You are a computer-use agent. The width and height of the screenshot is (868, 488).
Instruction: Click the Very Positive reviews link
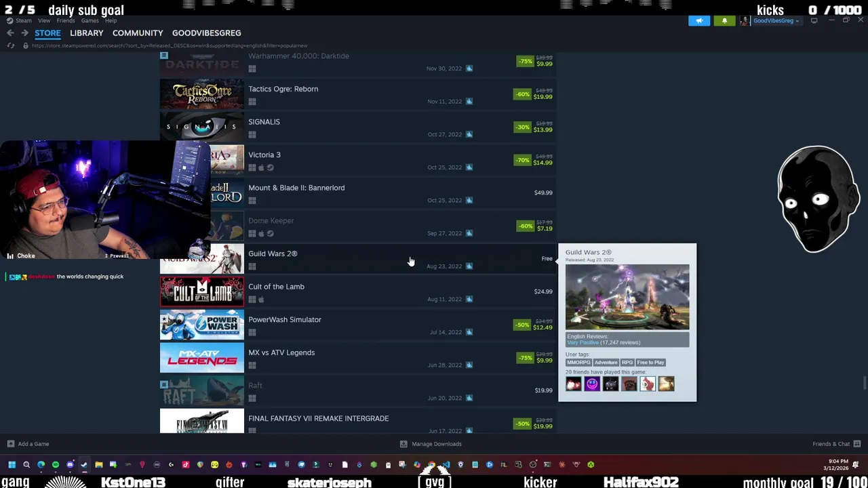(x=583, y=342)
